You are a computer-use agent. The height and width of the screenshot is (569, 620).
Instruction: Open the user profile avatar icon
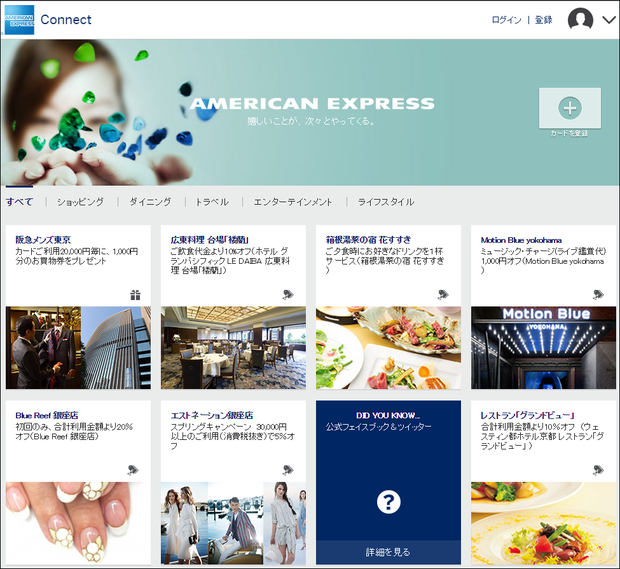point(580,19)
